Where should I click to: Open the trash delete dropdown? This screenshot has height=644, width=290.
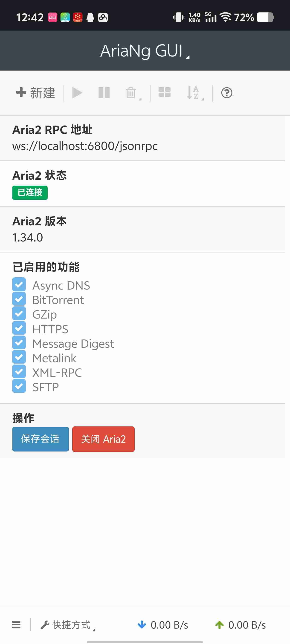tap(133, 93)
